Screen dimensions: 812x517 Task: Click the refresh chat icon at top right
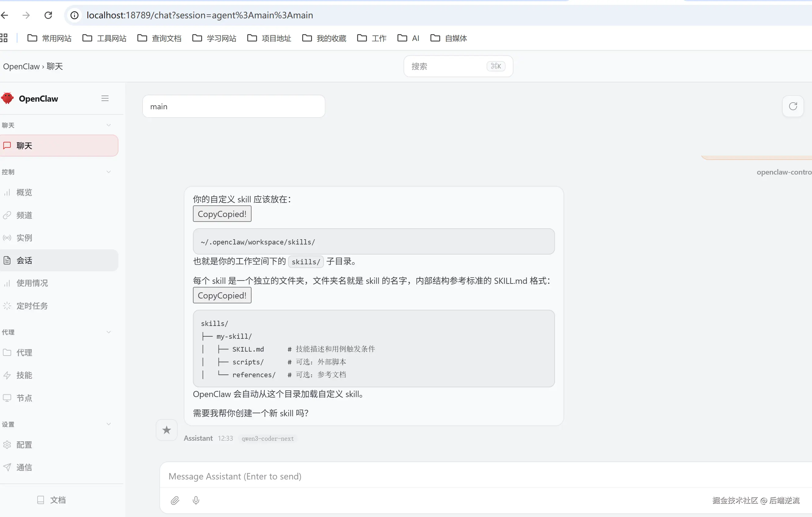pos(793,107)
